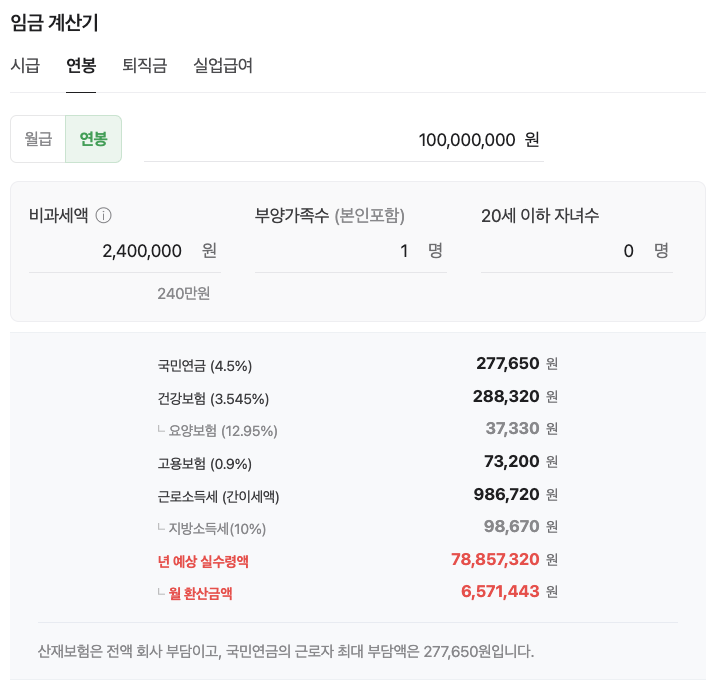The height and width of the screenshot is (680, 716).
Task: Select the 월급 toggle option
Action: [x=38, y=139]
